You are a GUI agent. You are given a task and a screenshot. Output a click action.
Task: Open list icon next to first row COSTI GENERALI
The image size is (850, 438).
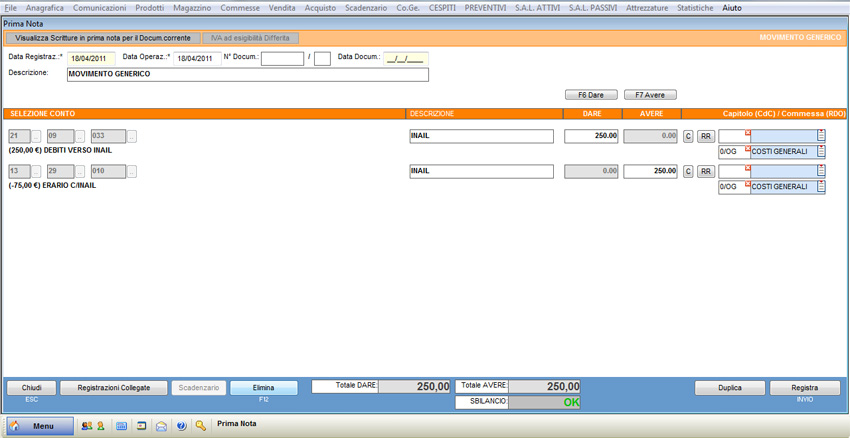(821, 152)
